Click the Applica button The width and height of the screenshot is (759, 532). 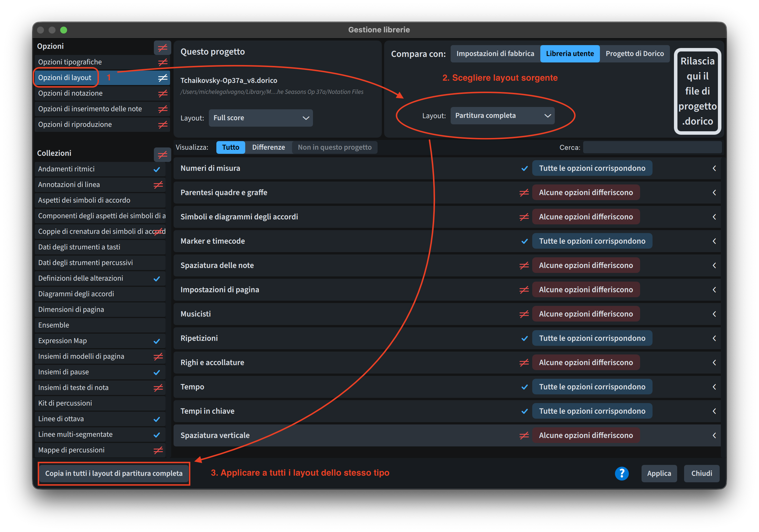click(x=659, y=473)
